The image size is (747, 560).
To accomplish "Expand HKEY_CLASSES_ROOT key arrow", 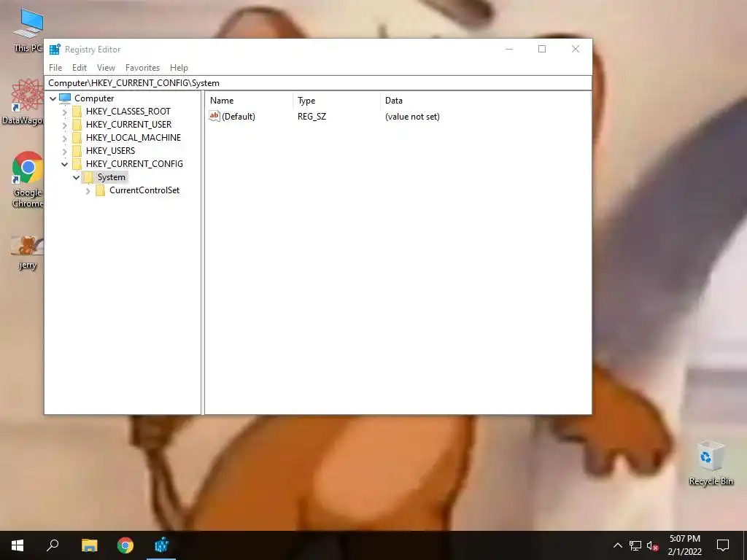I will tap(65, 112).
